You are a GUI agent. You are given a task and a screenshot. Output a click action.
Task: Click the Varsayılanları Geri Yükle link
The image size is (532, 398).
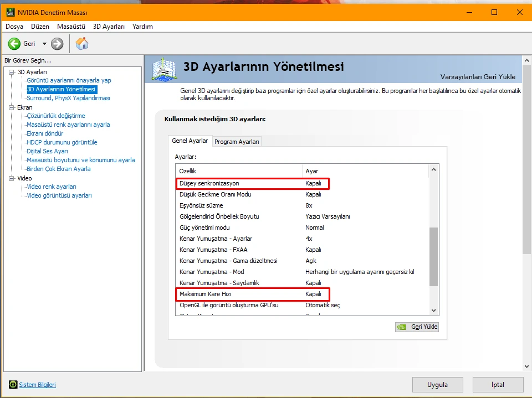478,77
